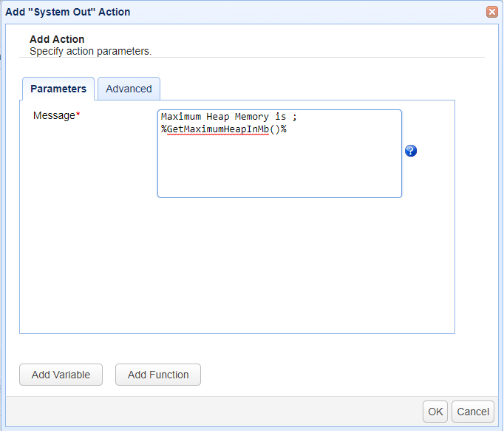Click blank space inside Message text area
Screen dimensions: 504x433
click(x=279, y=170)
